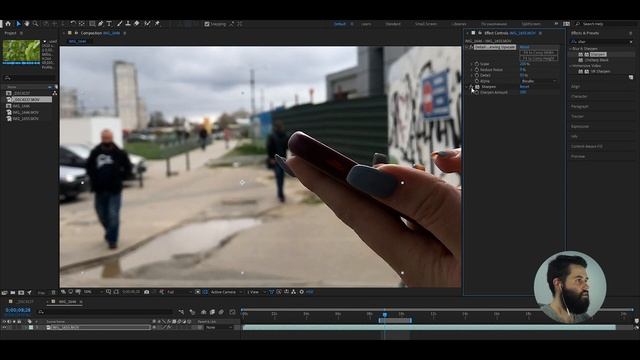Screen dimensions: 640x360
Task: Open the viewer magnification 50% dropdown
Action: [93, 292]
